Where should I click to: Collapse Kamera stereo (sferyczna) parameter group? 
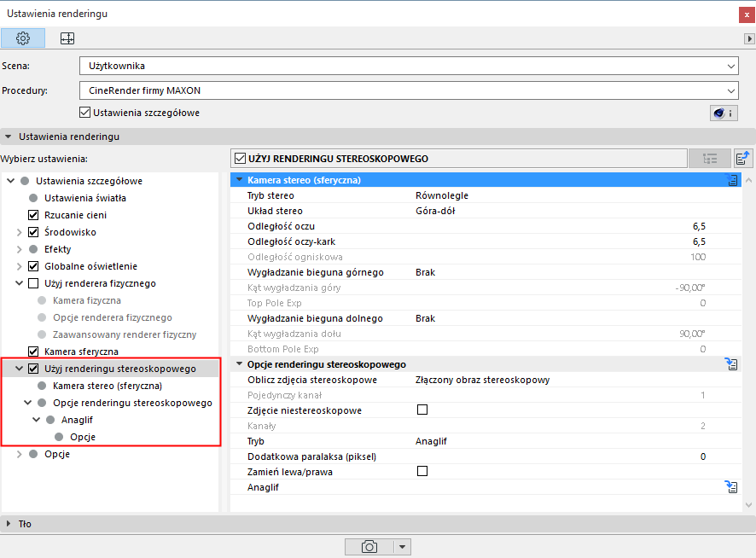pyautogui.click(x=239, y=180)
